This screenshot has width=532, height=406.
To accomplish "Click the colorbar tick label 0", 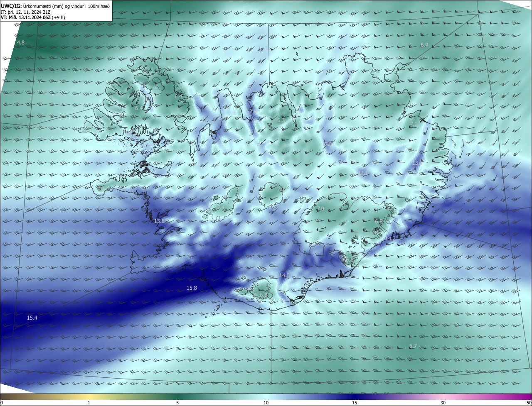I will coord(1,403).
